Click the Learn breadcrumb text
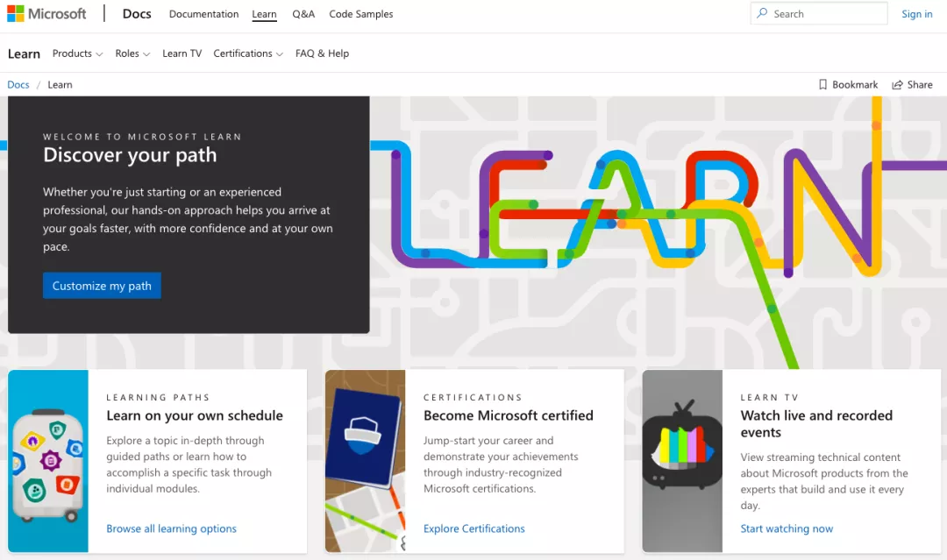The height and width of the screenshot is (560, 947). [60, 84]
